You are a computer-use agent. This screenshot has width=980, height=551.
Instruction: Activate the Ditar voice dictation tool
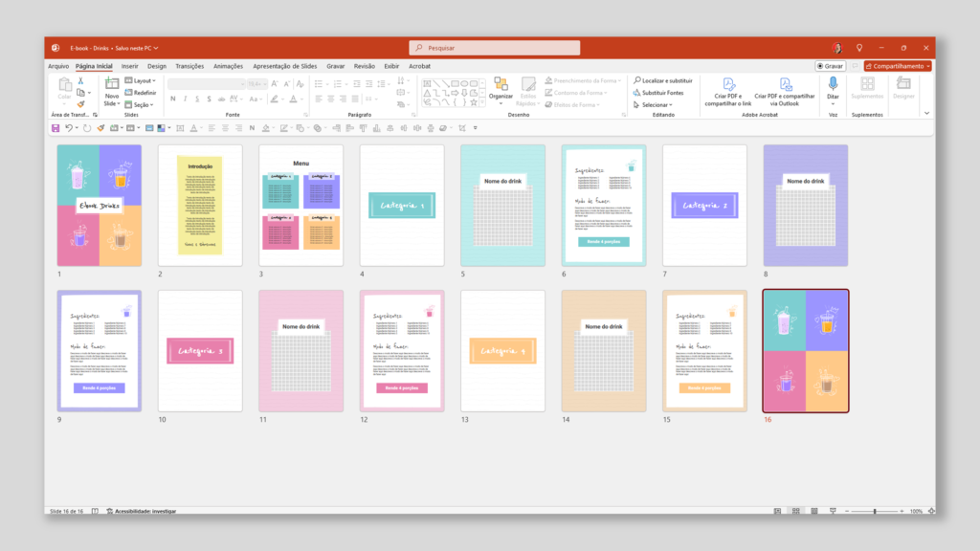click(833, 91)
